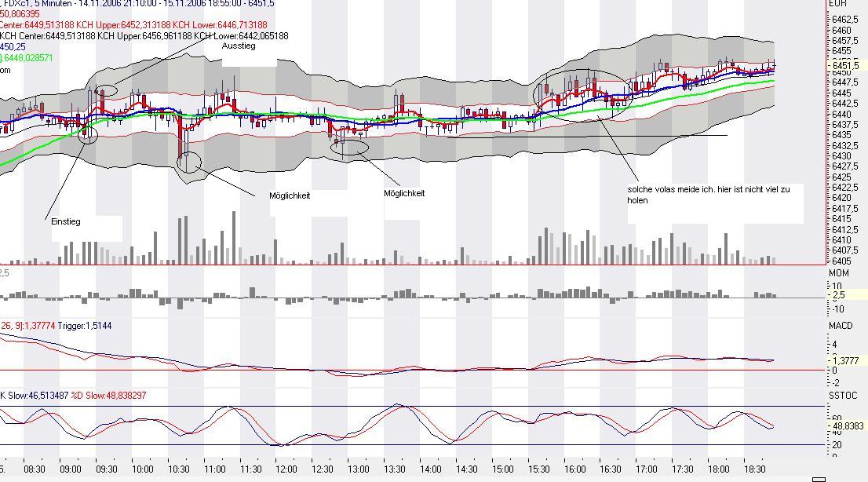Click the SSTOC indicator label
The height and width of the screenshot is (482, 868).
[843, 396]
